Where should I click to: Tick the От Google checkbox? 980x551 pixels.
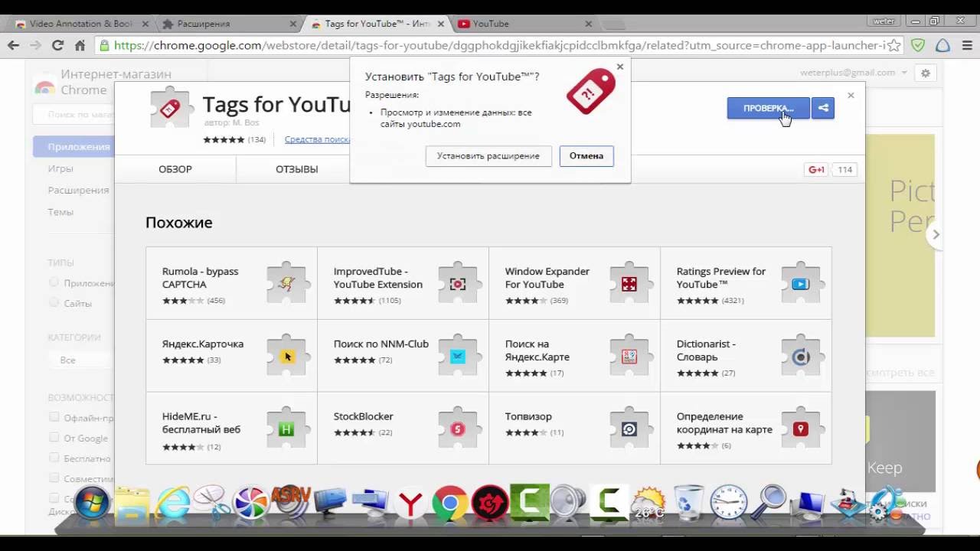pos(54,438)
